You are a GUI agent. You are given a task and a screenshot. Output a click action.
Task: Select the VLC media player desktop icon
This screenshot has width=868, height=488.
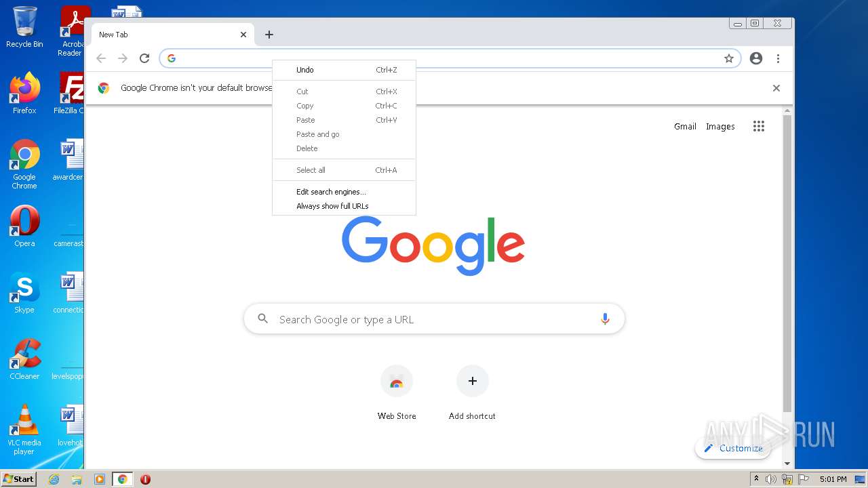click(x=24, y=430)
